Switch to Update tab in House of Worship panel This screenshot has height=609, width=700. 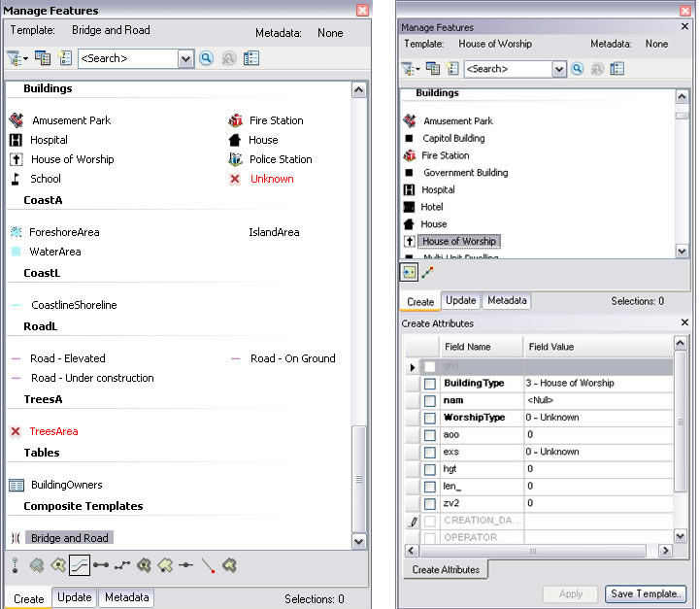(x=461, y=300)
